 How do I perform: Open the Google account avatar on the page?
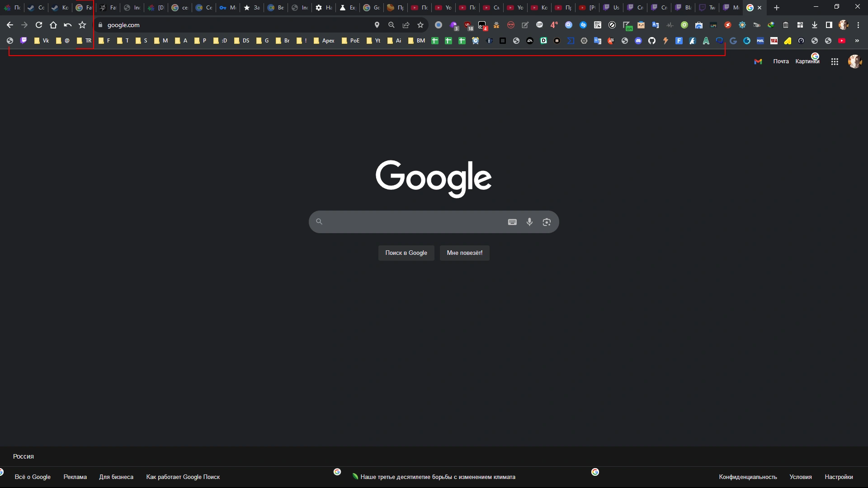[x=854, y=61]
